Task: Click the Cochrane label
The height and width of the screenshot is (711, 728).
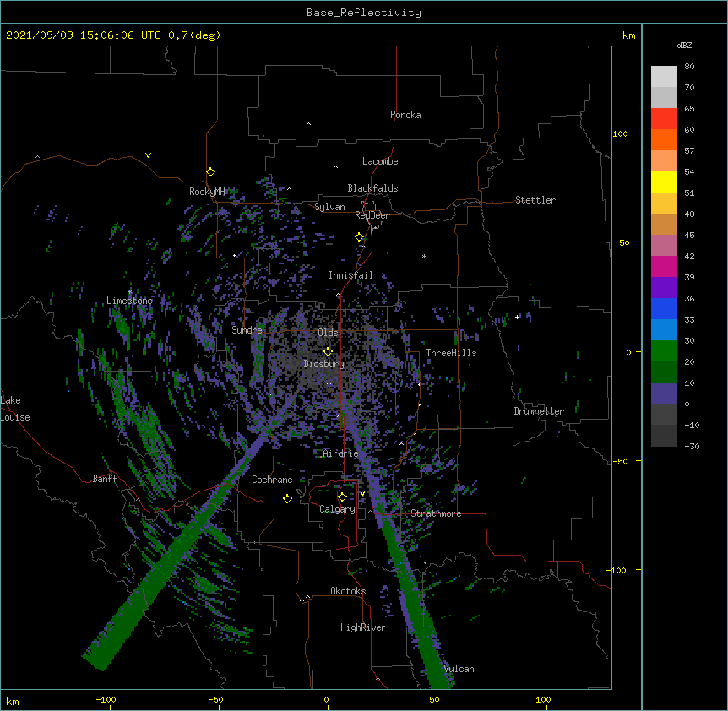Action: coord(272,480)
